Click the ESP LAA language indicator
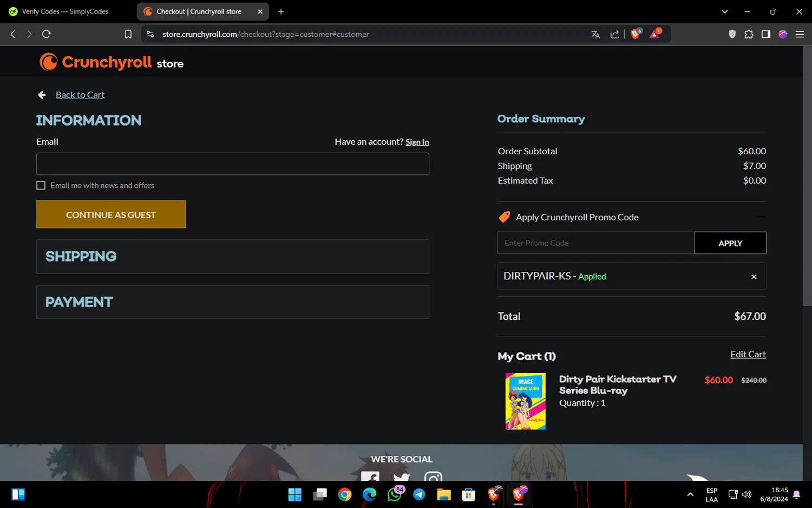The height and width of the screenshot is (508, 812). click(712, 495)
